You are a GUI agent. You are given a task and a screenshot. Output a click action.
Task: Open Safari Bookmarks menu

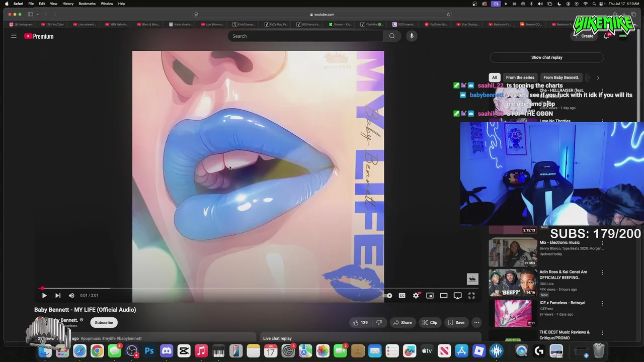87,4
